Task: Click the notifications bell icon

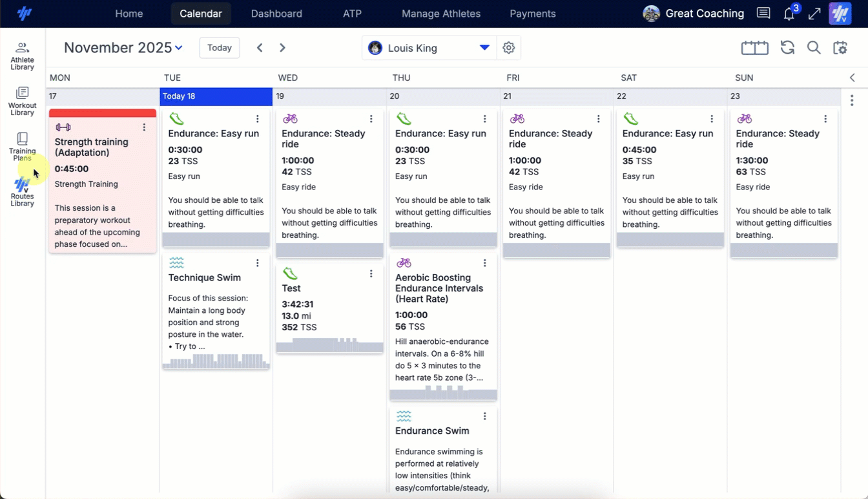Action: tap(789, 14)
